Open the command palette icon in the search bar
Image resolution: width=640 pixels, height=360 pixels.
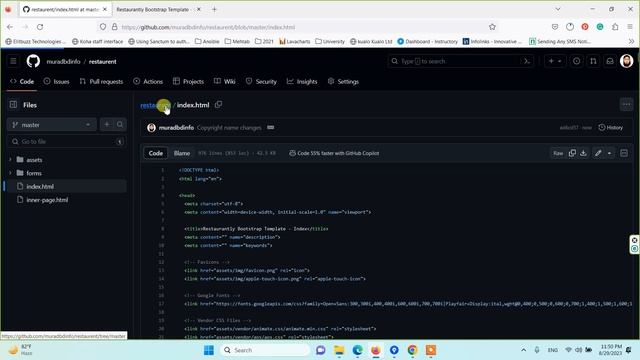click(x=527, y=61)
